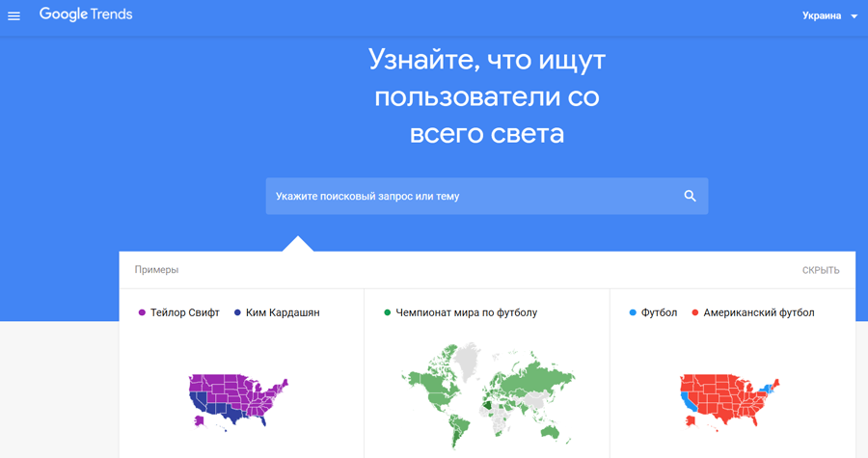868x458 pixels.
Task: Click the dark blue dot beside Ким Кардашян
Action: (x=237, y=312)
